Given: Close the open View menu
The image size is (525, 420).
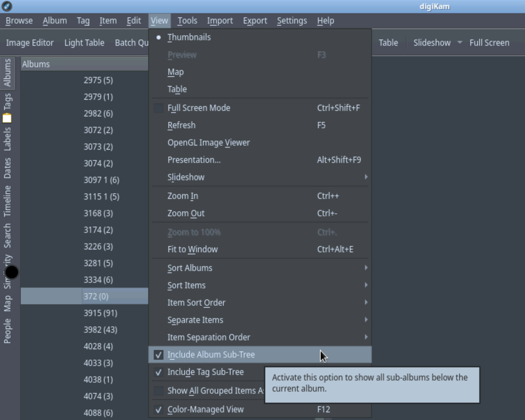Looking at the screenshot, I should (159, 21).
